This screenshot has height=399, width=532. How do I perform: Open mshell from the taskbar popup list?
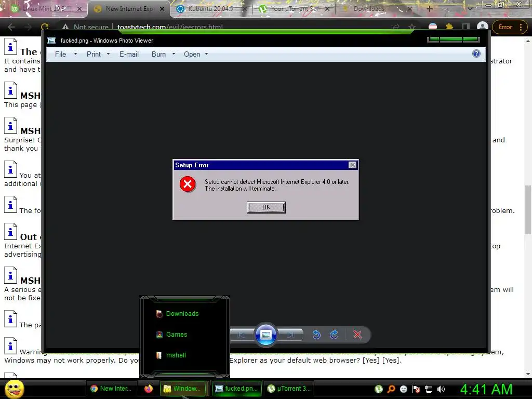pos(176,355)
